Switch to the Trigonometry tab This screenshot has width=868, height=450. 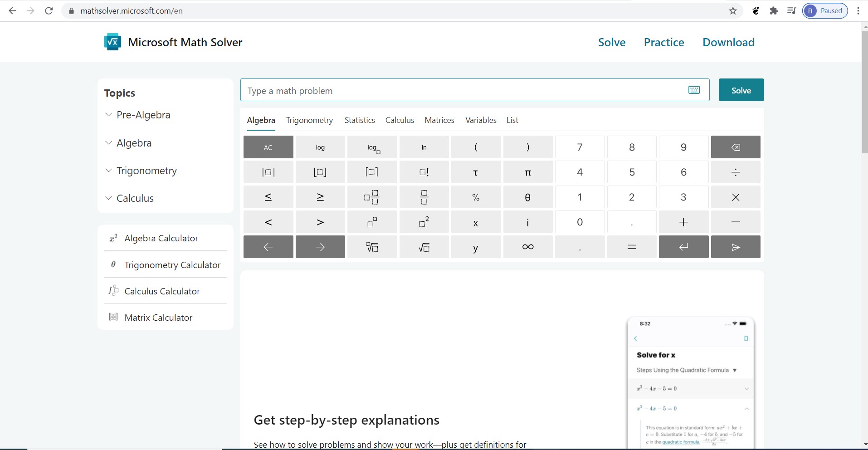click(310, 120)
